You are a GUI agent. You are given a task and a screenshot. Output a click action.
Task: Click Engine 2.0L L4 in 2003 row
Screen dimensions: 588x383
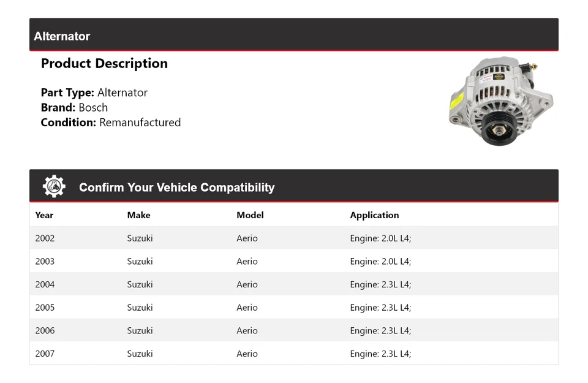click(x=380, y=261)
